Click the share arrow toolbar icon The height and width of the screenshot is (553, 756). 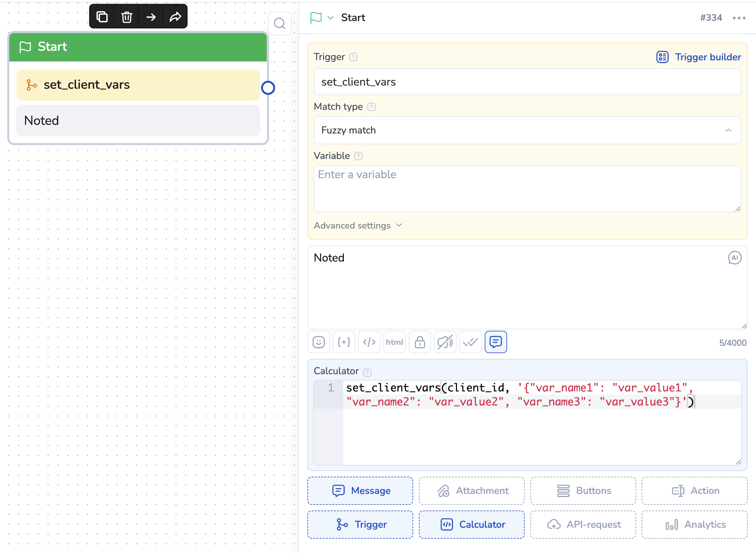tap(175, 17)
